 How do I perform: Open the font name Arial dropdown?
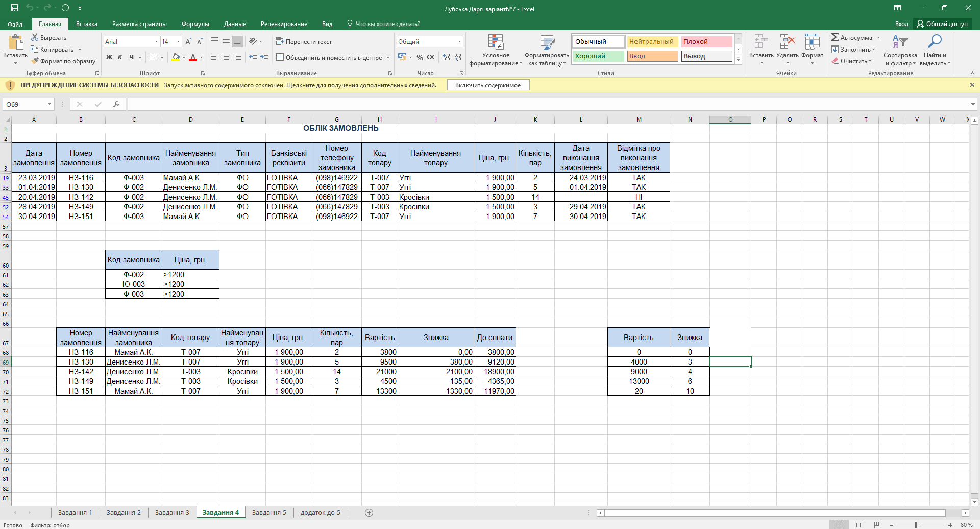(x=156, y=41)
